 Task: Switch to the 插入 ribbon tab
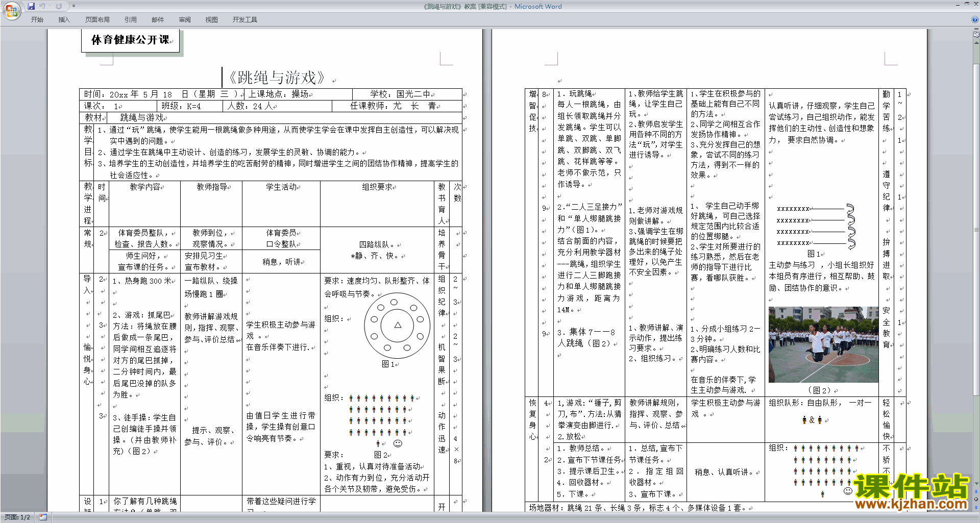(64, 19)
